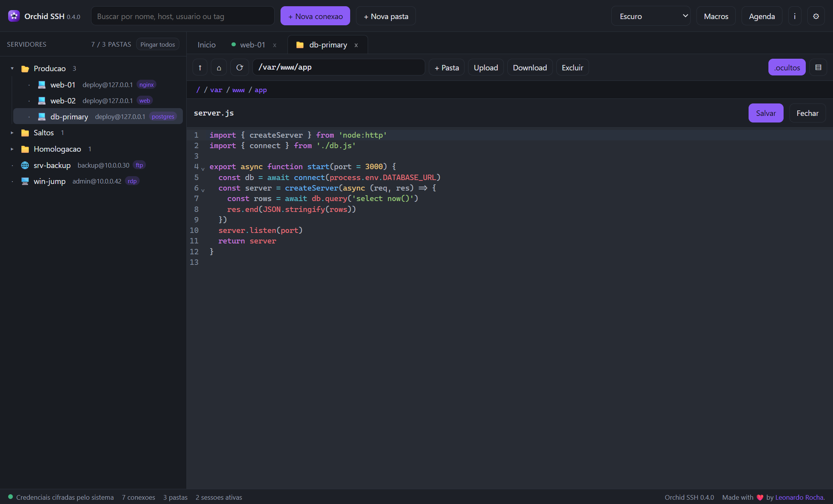Toggle .ocultos hidden files button
This screenshot has height=504, width=833.
click(787, 67)
